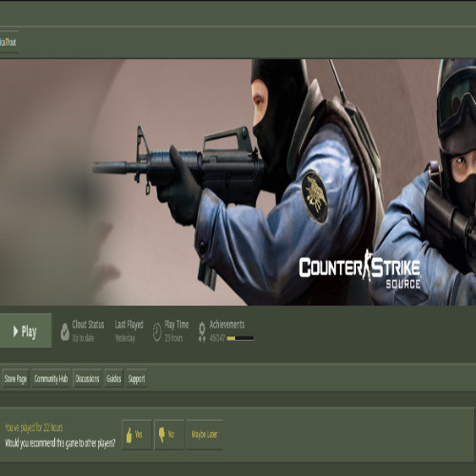The width and height of the screenshot is (476, 476).
Task: Click the 'Yesterday' last played value
Action: [x=125, y=338]
